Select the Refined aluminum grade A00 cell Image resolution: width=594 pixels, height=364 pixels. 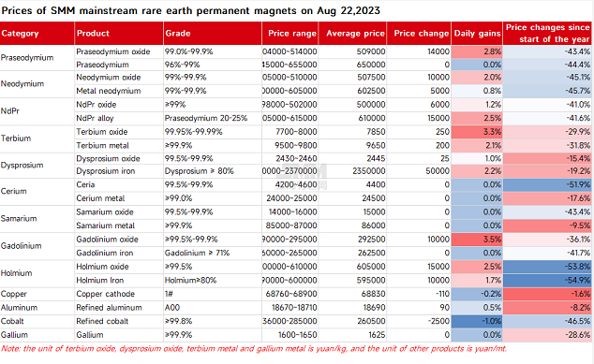click(x=213, y=308)
